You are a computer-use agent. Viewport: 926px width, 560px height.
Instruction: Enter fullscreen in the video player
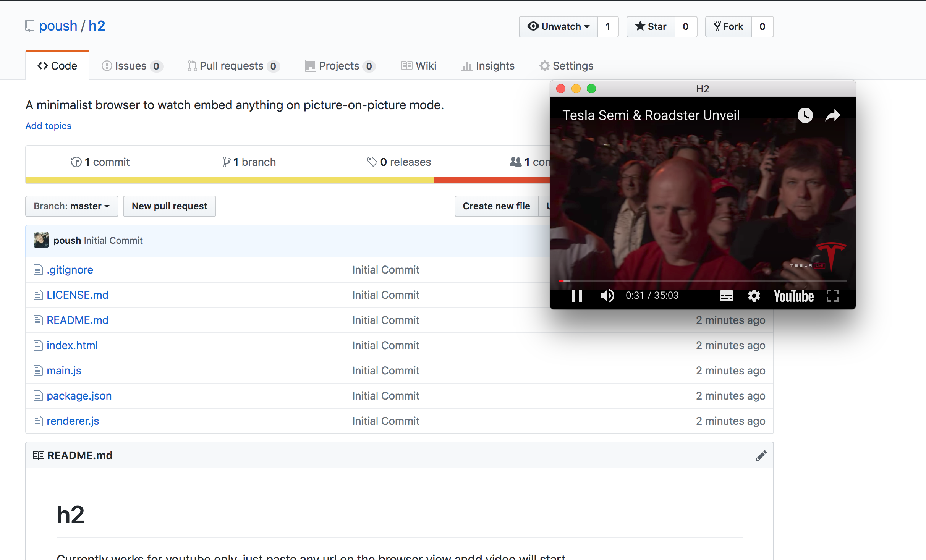[832, 296]
